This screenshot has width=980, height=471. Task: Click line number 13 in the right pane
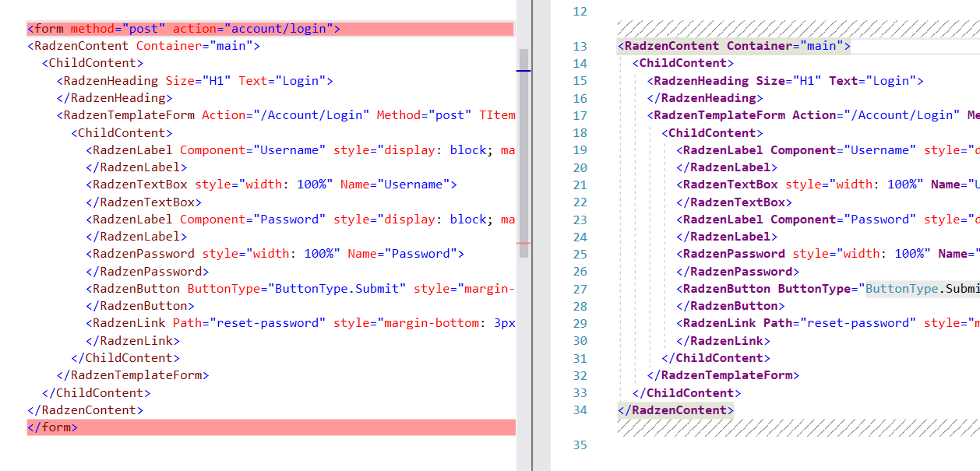[x=580, y=45]
